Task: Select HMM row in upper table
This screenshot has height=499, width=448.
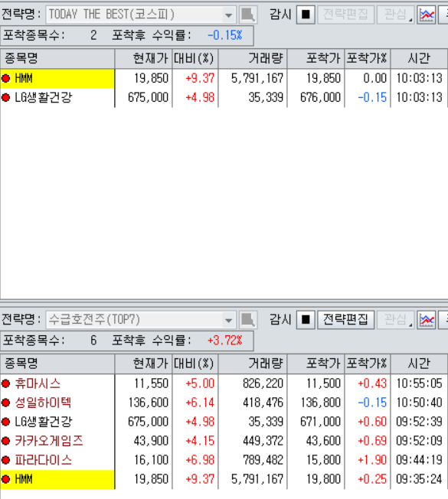Action: click(224, 79)
